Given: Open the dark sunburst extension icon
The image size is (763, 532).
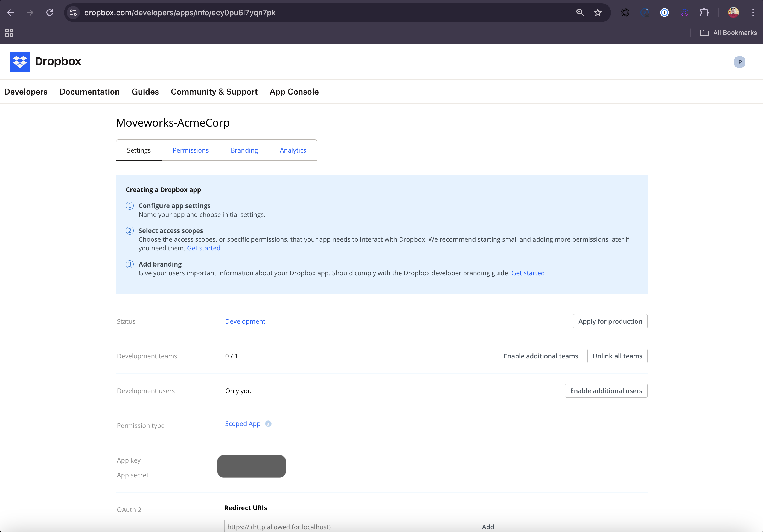Looking at the screenshot, I should click(x=625, y=13).
